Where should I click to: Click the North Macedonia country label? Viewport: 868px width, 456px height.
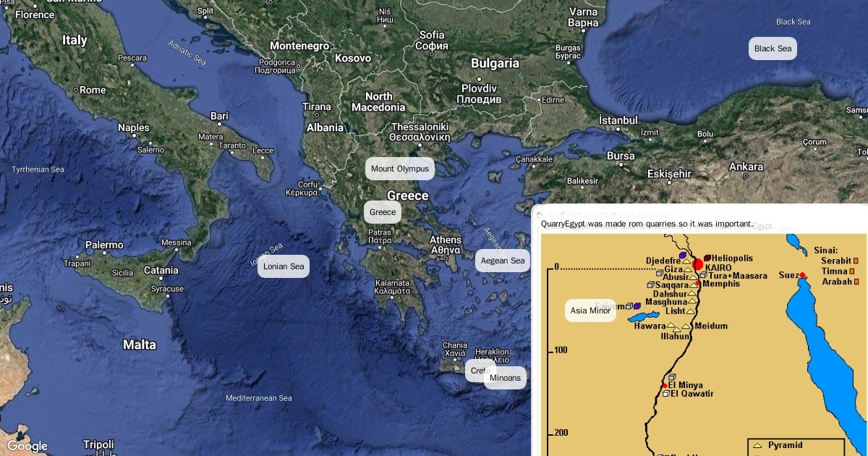[x=378, y=101]
